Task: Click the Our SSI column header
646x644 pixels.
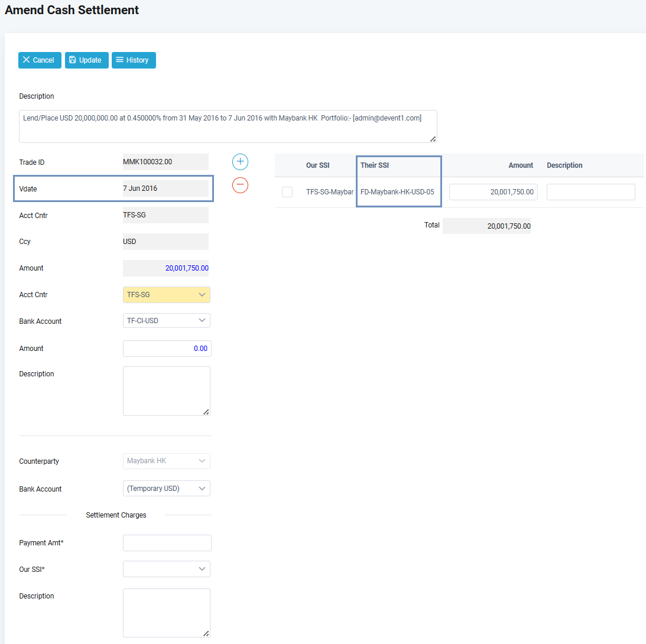Action: pyautogui.click(x=317, y=165)
